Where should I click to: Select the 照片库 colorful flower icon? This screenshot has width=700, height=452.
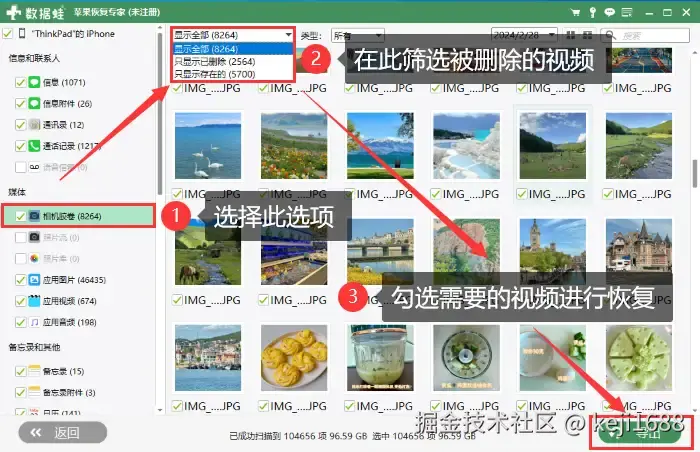click(34, 259)
